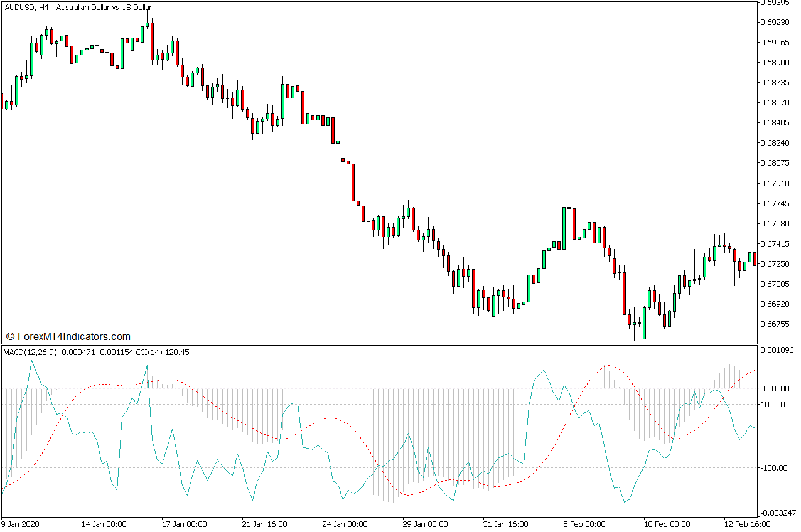This screenshot has height=532, width=801.
Task: Click the panel divider between chart and MACD
Action: click(377, 344)
